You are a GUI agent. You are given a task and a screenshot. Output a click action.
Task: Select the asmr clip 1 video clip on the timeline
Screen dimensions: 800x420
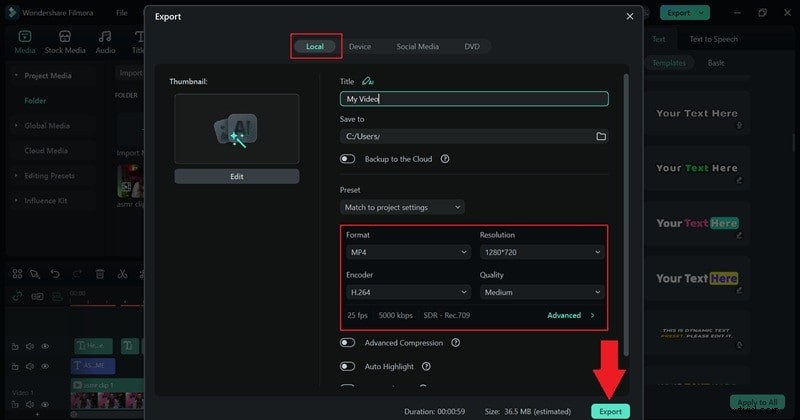(x=107, y=393)
